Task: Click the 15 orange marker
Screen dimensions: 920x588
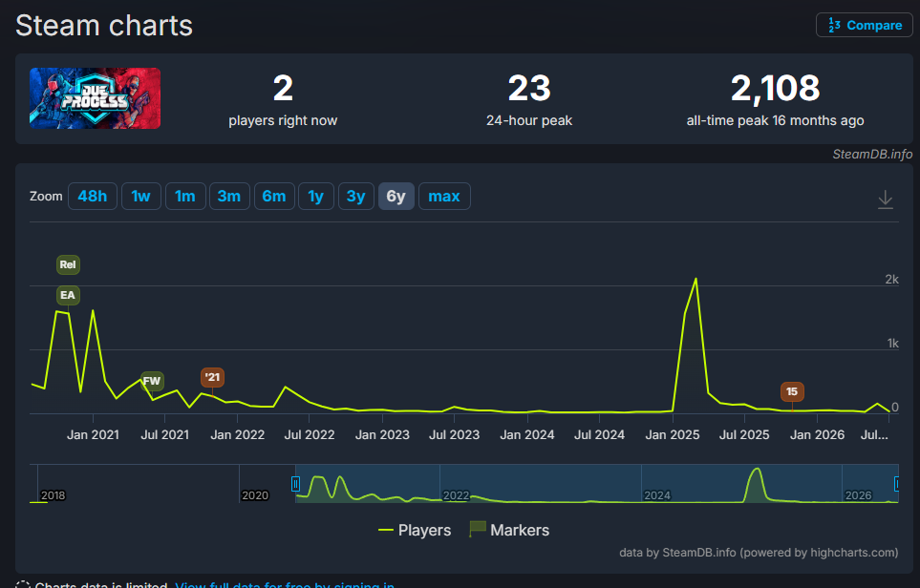Action: pyautogui.click(x=792, y=391)
